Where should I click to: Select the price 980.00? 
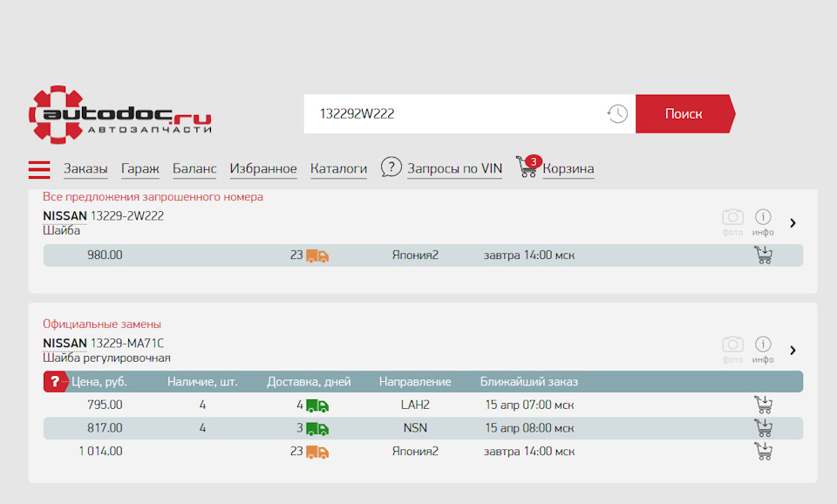105,255
